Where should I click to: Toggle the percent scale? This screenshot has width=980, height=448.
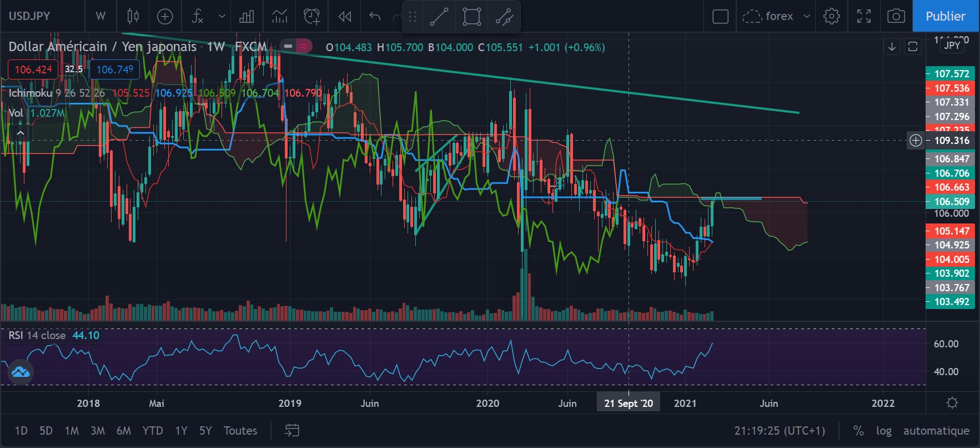(x=858, y=431)
